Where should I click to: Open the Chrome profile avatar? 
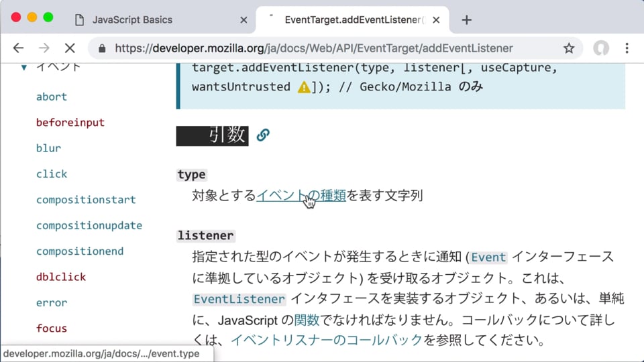tap(601, 48)
